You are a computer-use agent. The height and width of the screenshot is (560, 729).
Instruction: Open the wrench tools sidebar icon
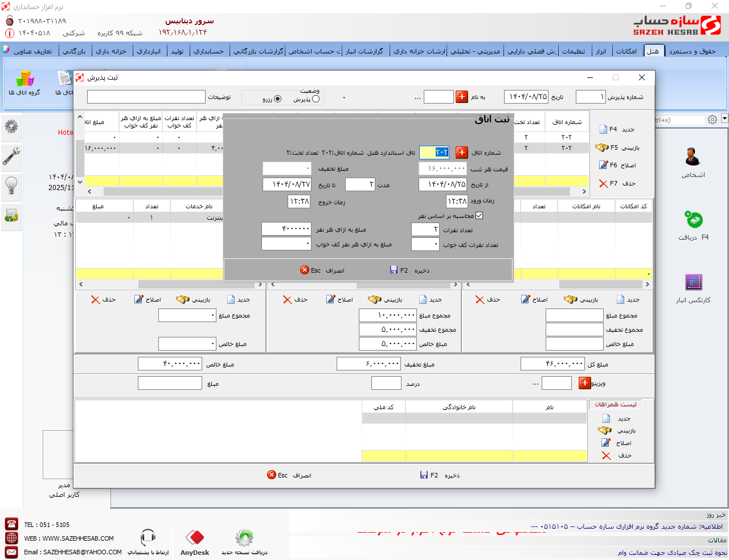(11, 155)
